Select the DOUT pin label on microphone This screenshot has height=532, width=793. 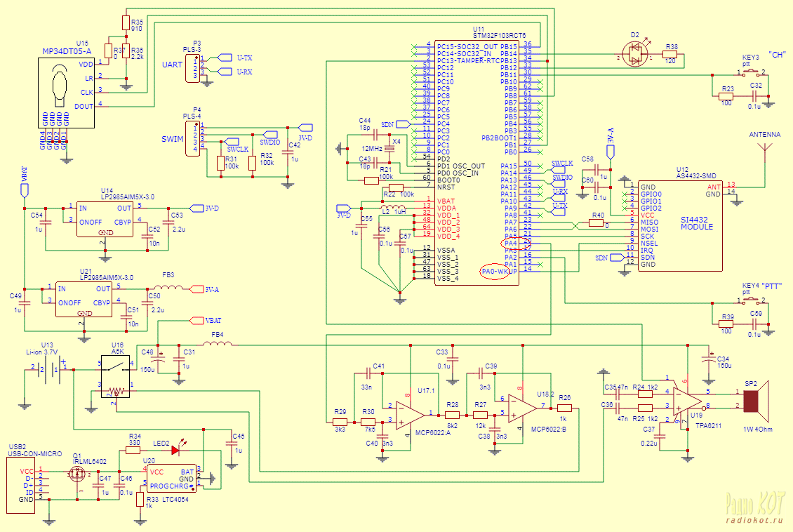pyautogui.click(x=84, y=106)
